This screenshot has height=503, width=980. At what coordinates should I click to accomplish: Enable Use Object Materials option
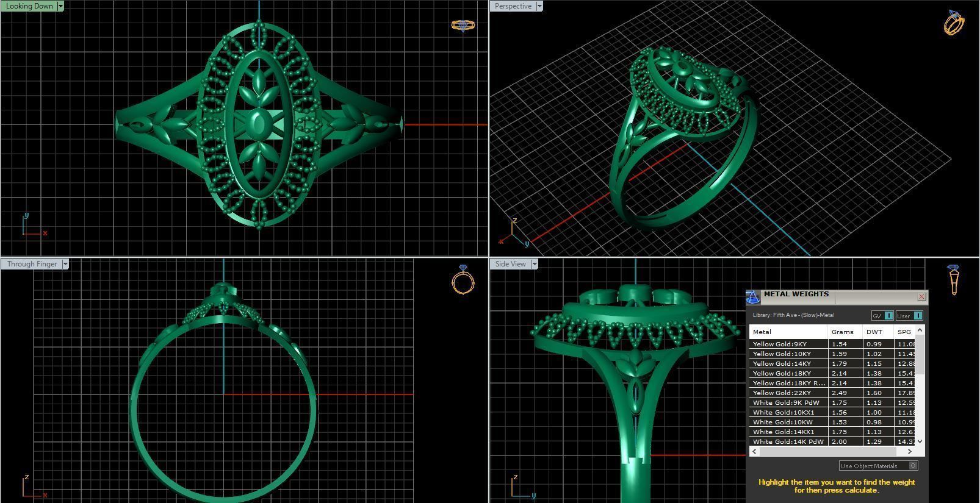pyautogui.click(x=878, y=466)
